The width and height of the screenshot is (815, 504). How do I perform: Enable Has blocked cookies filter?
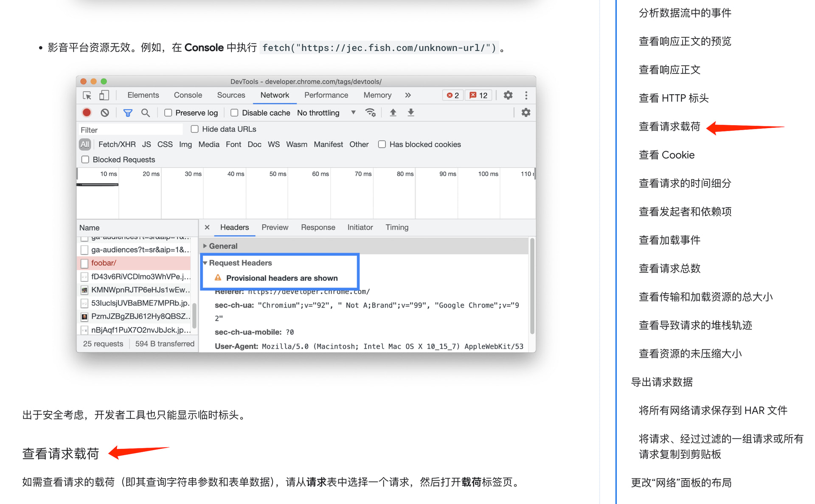click(x=382, y=144)
